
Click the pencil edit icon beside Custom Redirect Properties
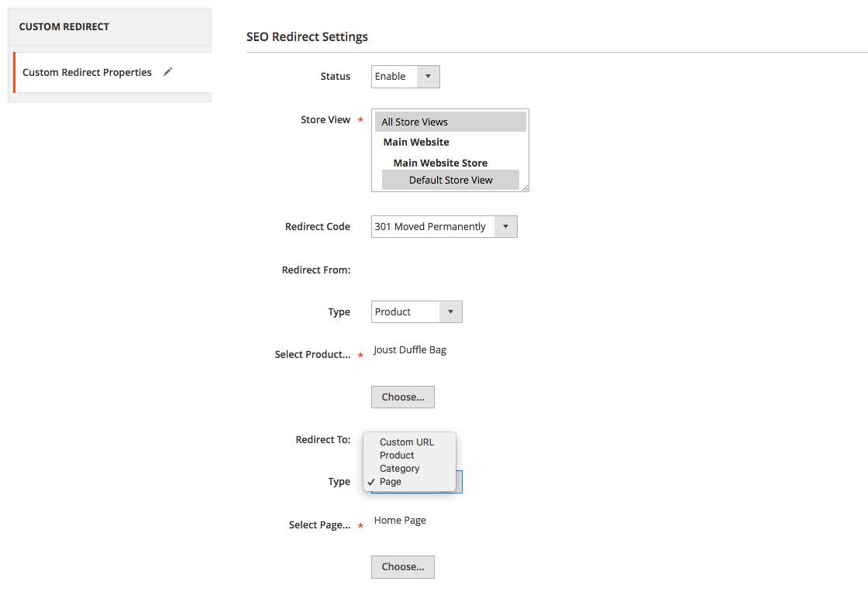pyautogui.click(x=167, y=72)
